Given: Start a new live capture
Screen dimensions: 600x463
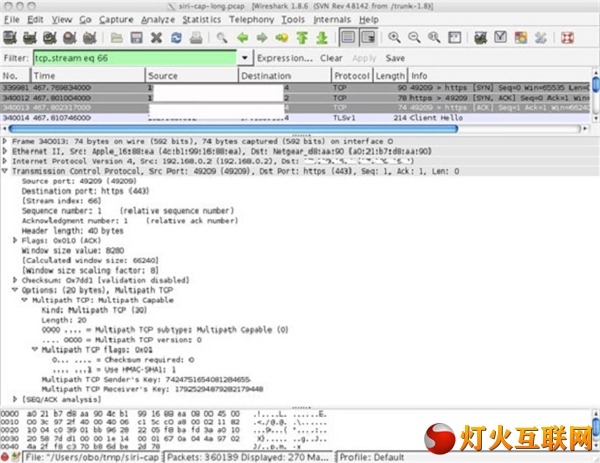Looking at the screenshot, I should [x=49, y=37].
